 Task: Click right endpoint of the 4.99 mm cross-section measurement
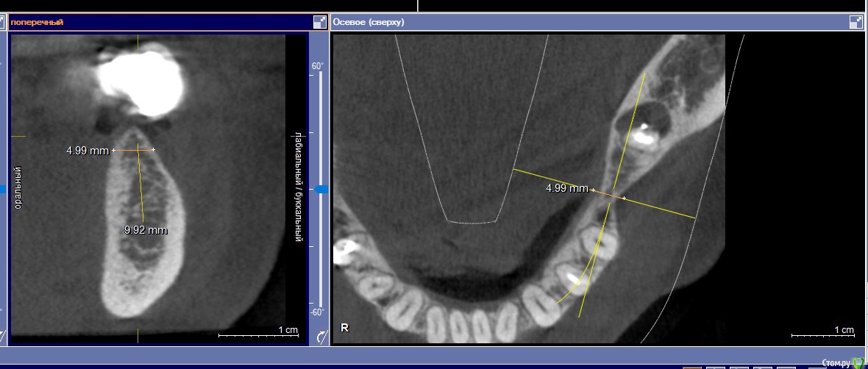(153, 150)
